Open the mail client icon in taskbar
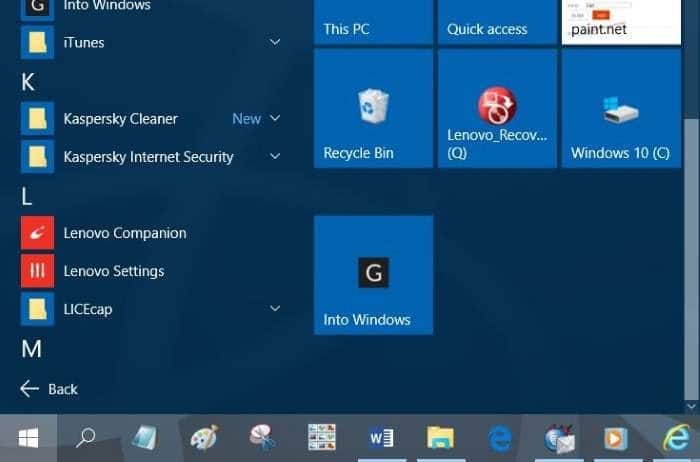The width and height of the screenshot is (700, 462). 559,438
